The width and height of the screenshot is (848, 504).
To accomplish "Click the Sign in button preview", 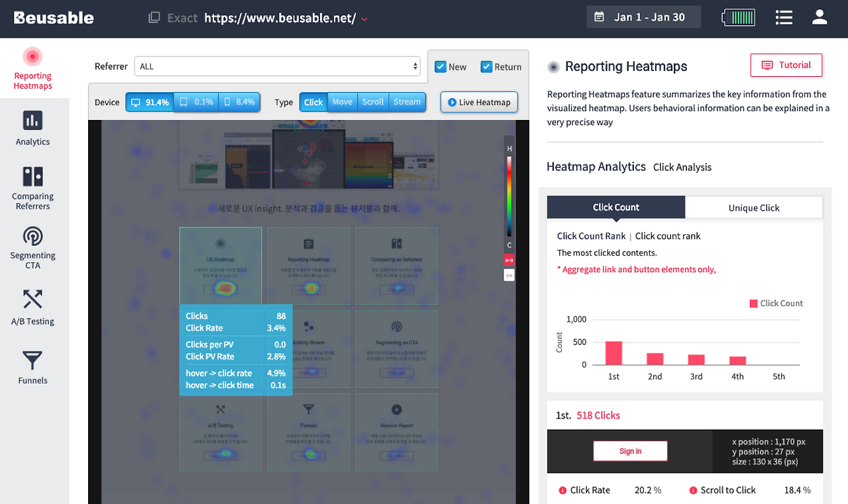I will pyautogui.click(x=630, y=451).
